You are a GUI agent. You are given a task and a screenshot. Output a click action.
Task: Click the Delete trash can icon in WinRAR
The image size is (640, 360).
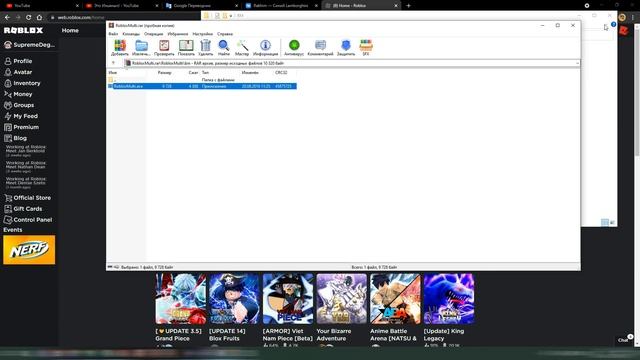205,48
